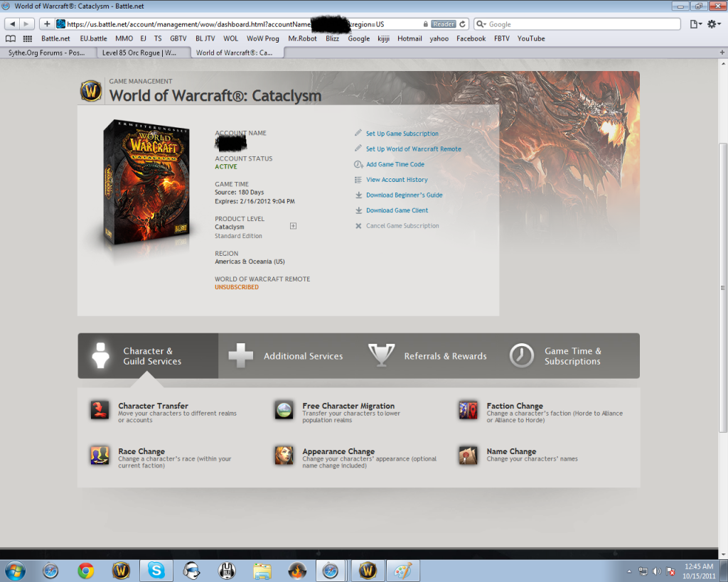Open the EU.battle bookmark
Screen dimensions: 728x582
93,38
